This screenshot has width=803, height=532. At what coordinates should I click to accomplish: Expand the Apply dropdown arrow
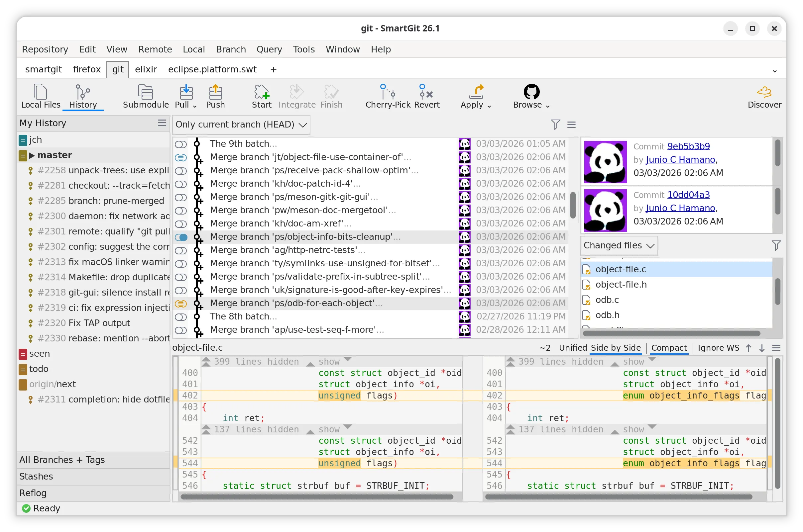tap(489, 106)
